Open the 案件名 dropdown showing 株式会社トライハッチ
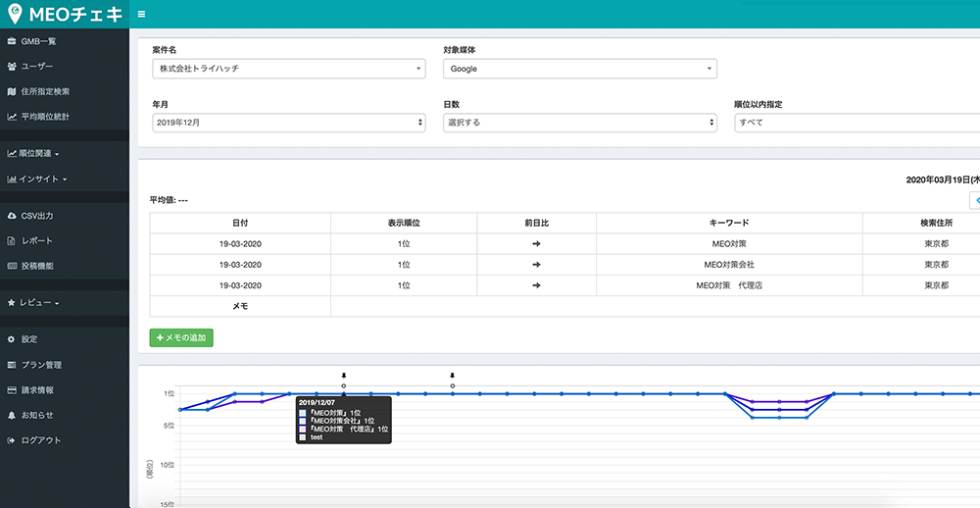The height and width of the screenshot is (508, 980). [289, 69]
